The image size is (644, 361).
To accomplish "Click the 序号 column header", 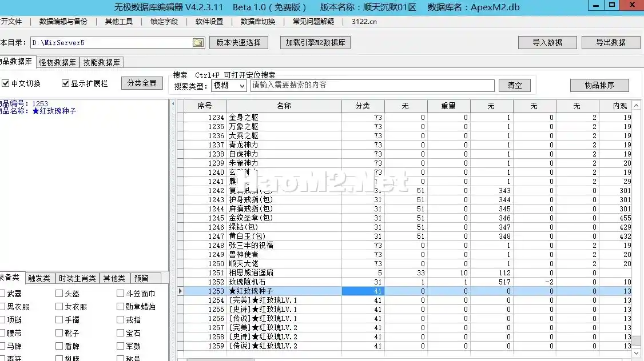I will click(x=205, y=106).
